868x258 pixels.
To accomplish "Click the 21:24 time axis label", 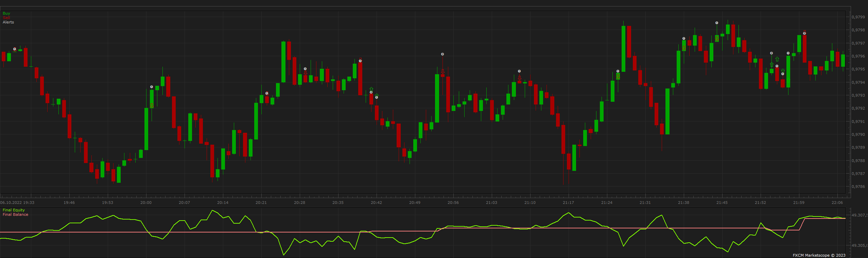I will point(607,203).
